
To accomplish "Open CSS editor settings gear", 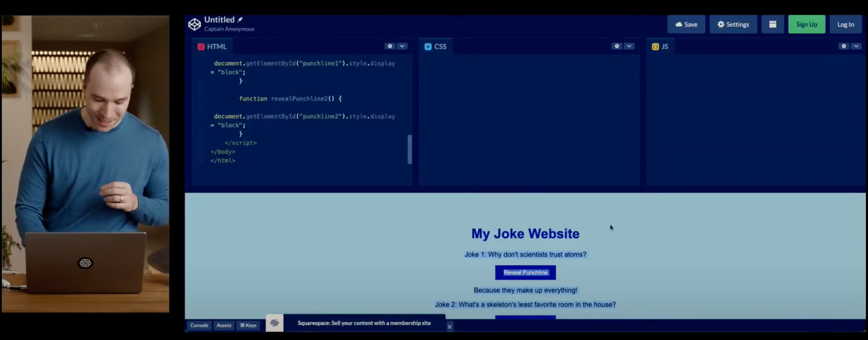I will coord(617,46).
